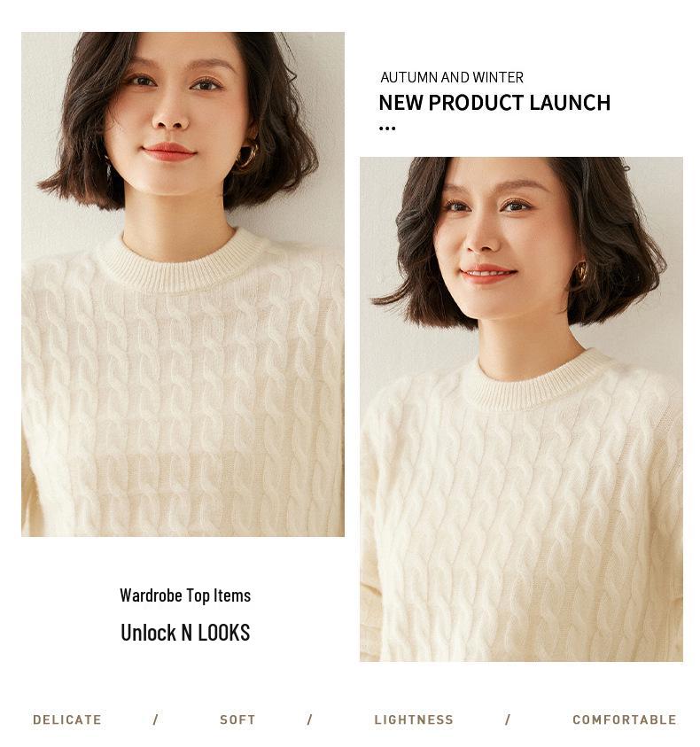Click the gold hoop earring in left photo
700x747 pixels.
click(x=247, y=155)
